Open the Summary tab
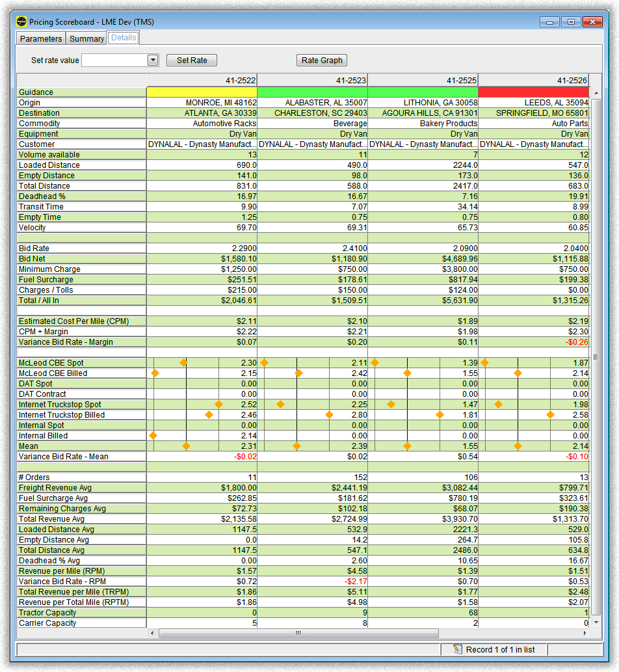 coord(86,38)
